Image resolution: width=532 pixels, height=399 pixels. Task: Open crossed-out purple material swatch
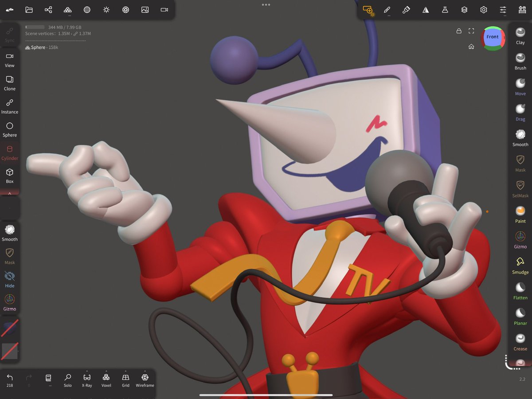[x=10, y=328]
